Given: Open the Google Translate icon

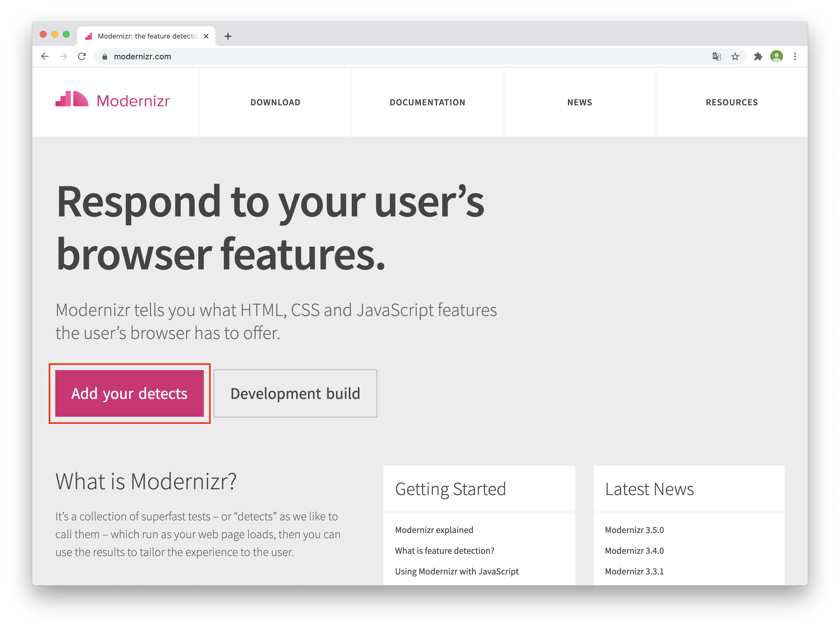Looking at the screenshot, I should (716, 57).
